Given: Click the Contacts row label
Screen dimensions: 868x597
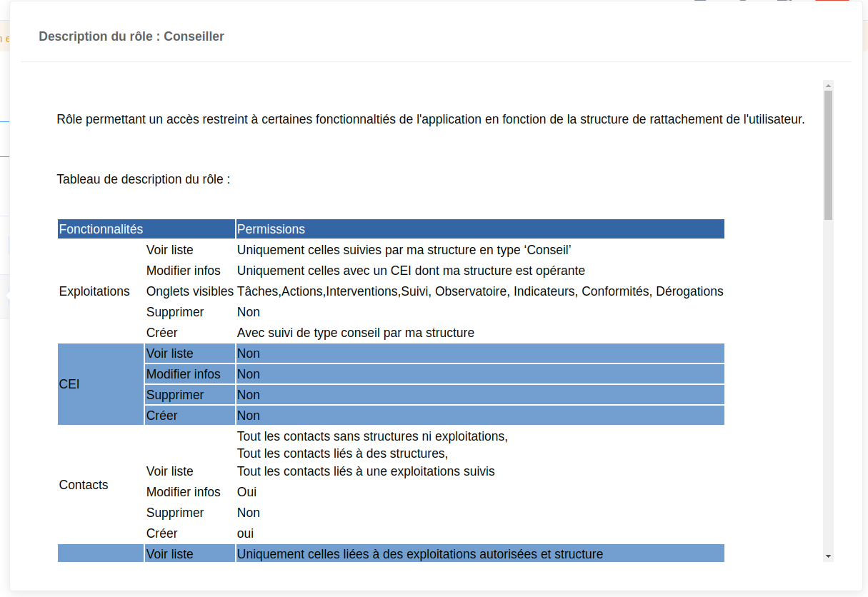Looking at the screenshot, I should [84, 485].
